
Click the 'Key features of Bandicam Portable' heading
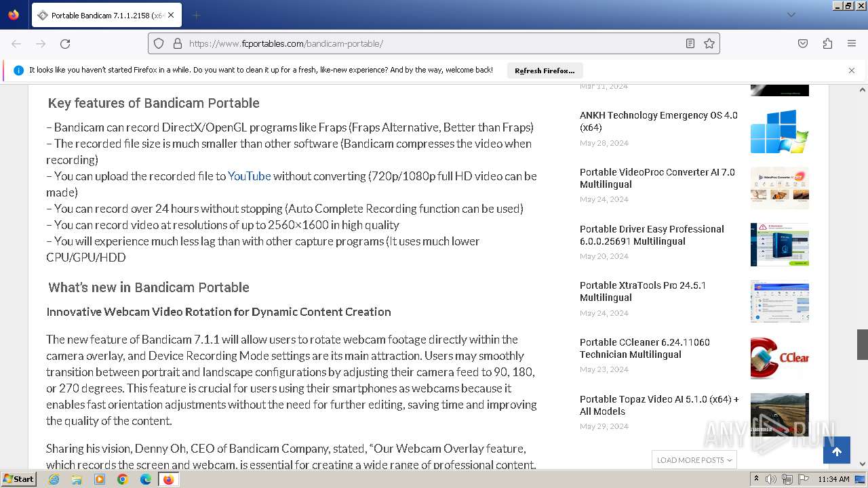[x=154, y=103]
